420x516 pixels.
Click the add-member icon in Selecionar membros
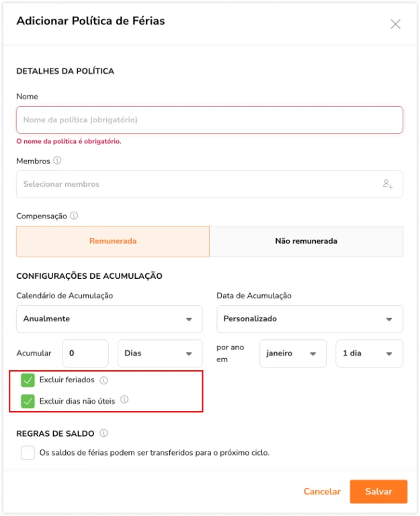(388, 184)
